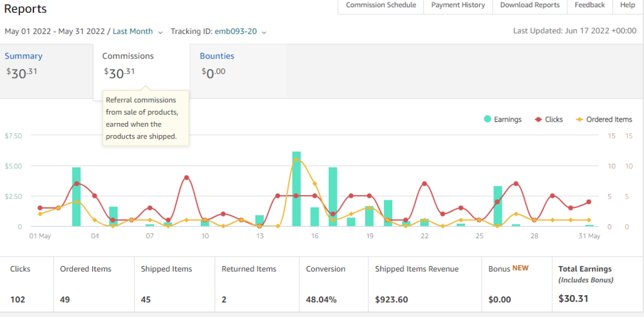Click the $7.50 axis label
The width and height of the screenshot is (644, 317).
pos(13,136)
